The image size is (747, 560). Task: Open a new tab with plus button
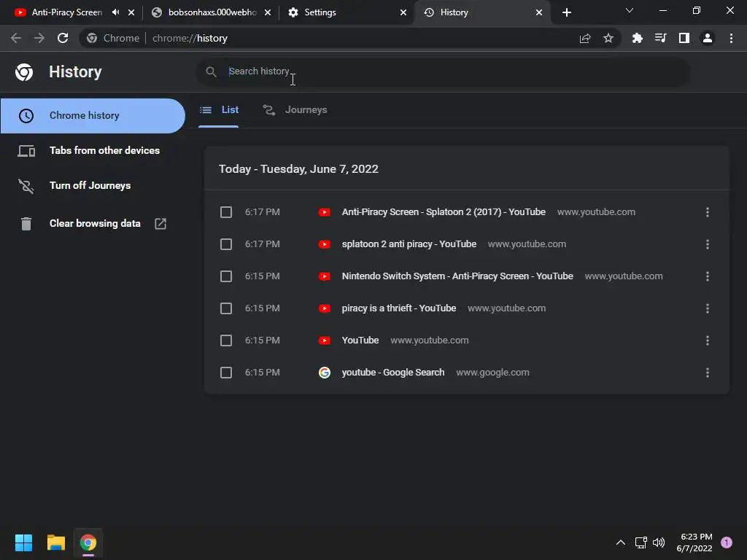click(x=566, y=12)
